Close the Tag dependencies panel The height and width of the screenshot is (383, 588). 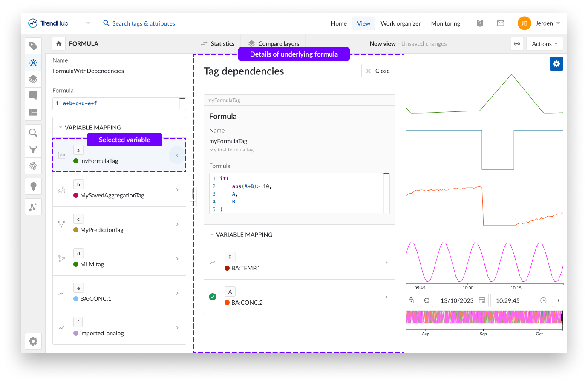[x=378, y=71]
